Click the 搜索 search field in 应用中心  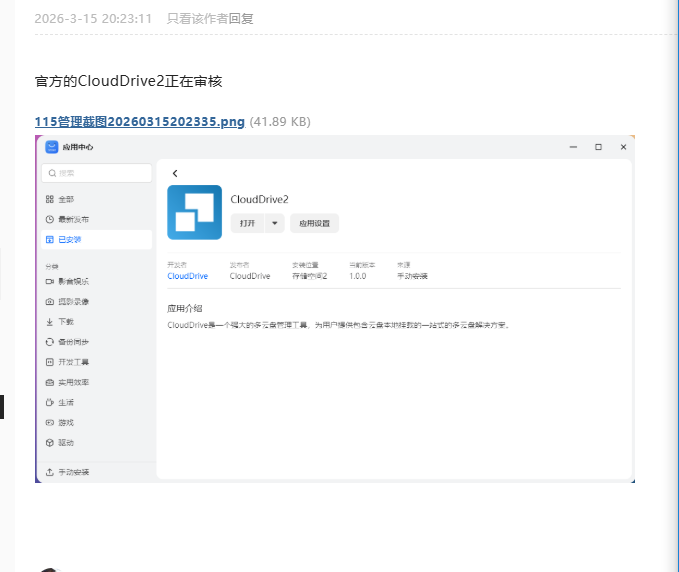point(97,173)
